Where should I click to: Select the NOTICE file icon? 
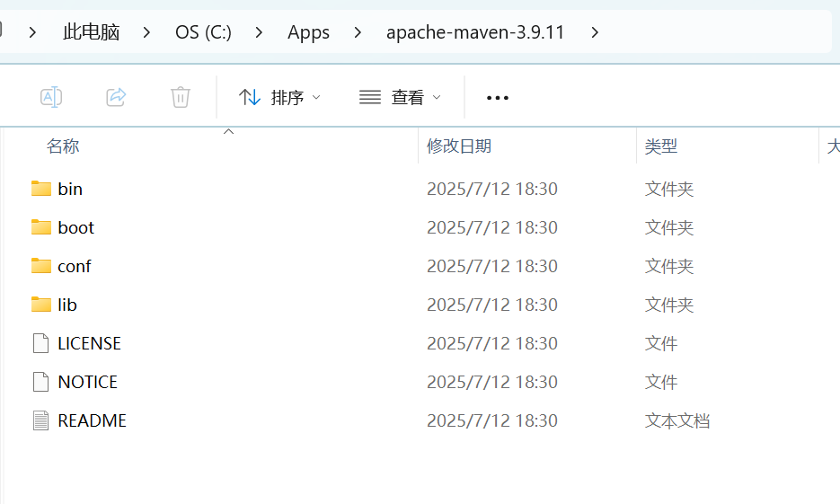40,382
